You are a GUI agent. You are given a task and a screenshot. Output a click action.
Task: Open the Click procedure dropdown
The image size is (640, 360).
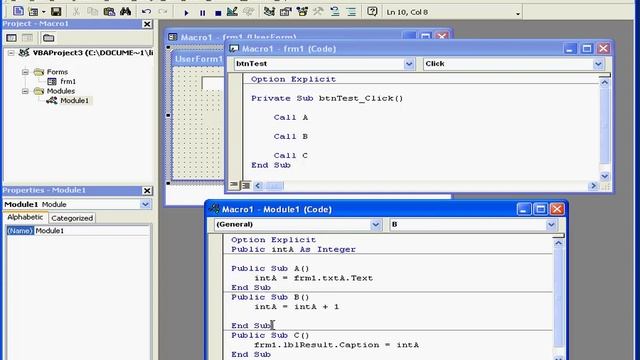click(598, 64)
